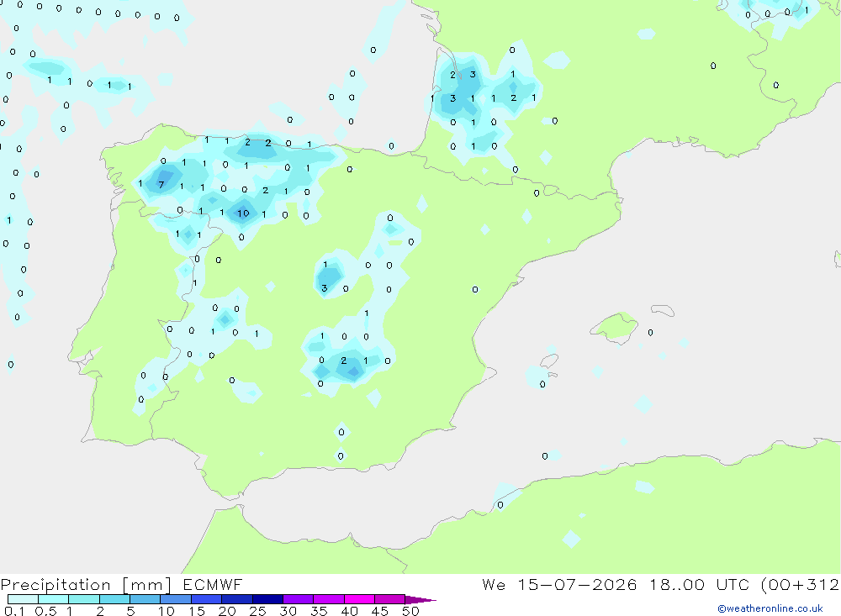Click the 25–30 mm legend color box
Image resolution: width=841 pixels, height=616 pixels.
point(267,599)
